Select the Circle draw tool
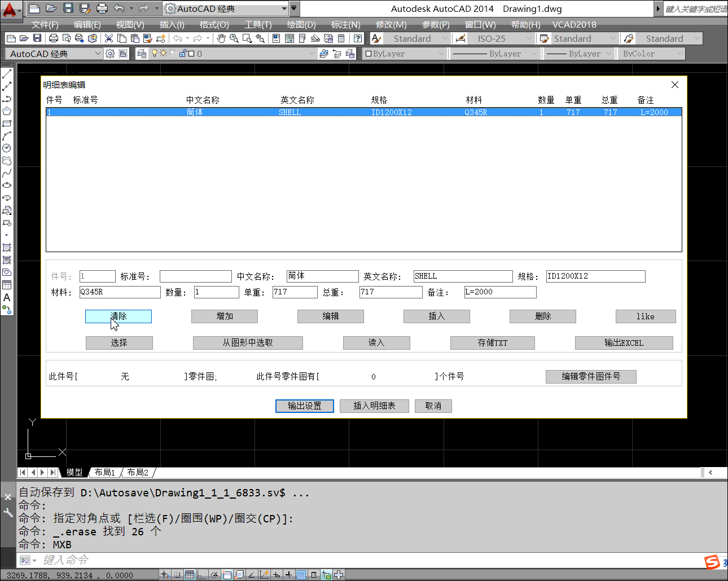 7,148
